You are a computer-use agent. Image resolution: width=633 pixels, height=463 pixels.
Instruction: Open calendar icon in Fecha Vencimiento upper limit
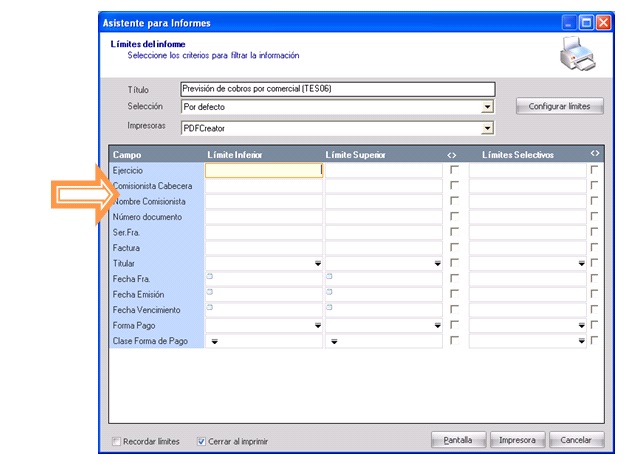point(329,308)
